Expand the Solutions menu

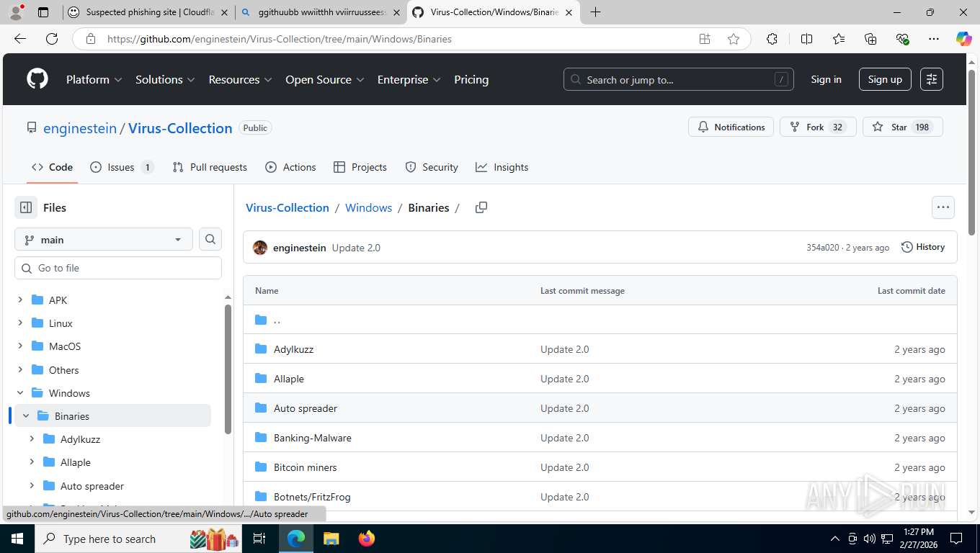tap(165, 79)
